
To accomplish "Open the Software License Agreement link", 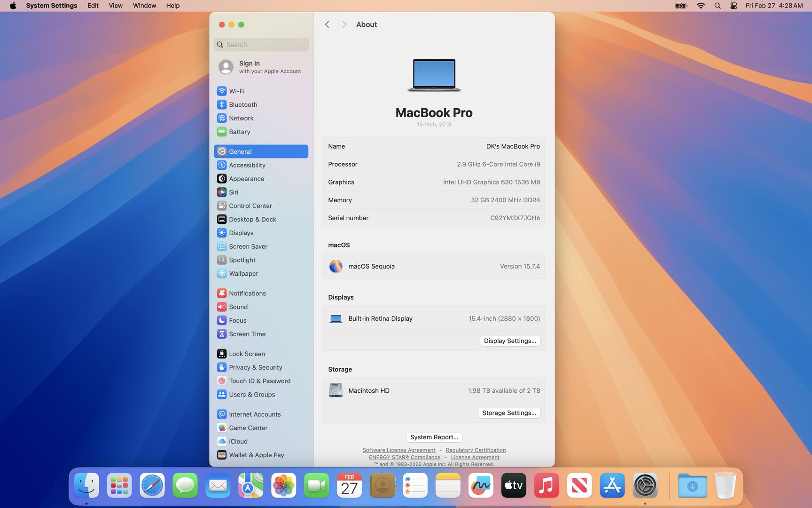I will coord(398,450).
